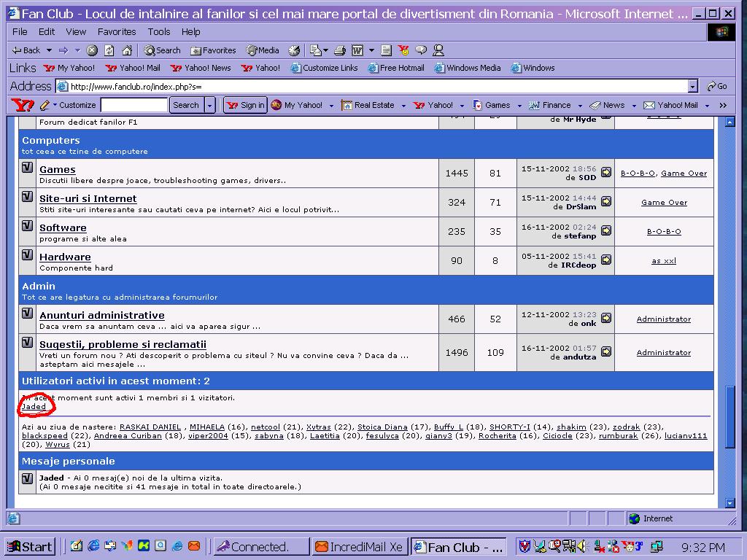Open the last post arrow in Software row
The image size is (747, 560).
point(606,230)
